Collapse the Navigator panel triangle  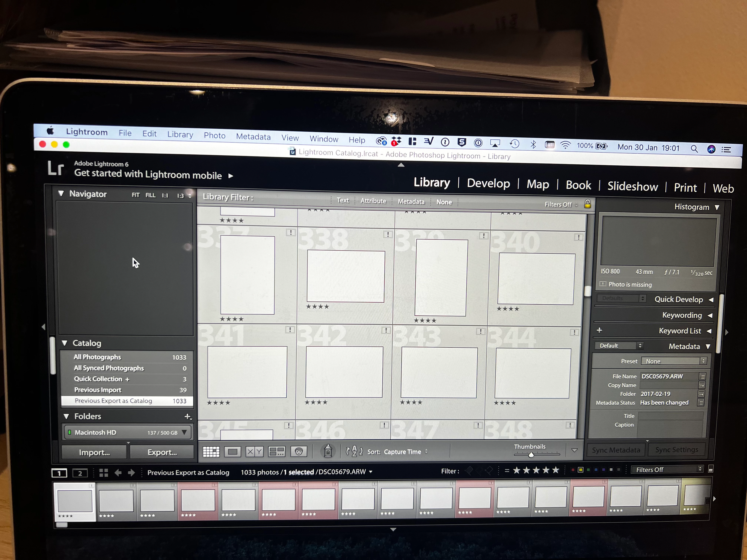(x=61, y=193)
